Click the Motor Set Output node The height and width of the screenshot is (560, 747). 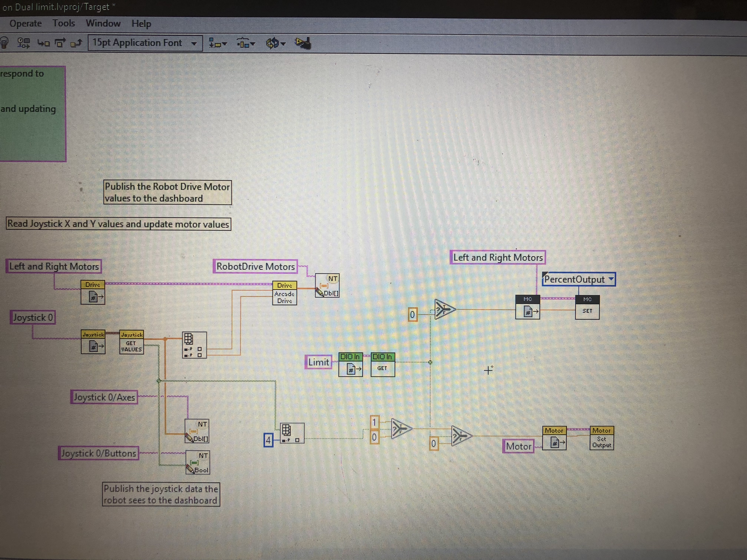point(602,438)
